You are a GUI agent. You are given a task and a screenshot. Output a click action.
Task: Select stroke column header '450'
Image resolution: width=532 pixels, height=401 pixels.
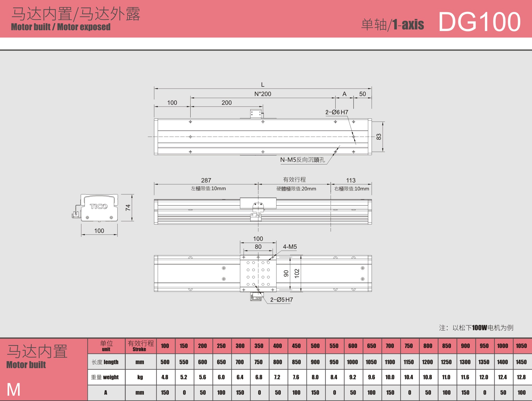296,346
